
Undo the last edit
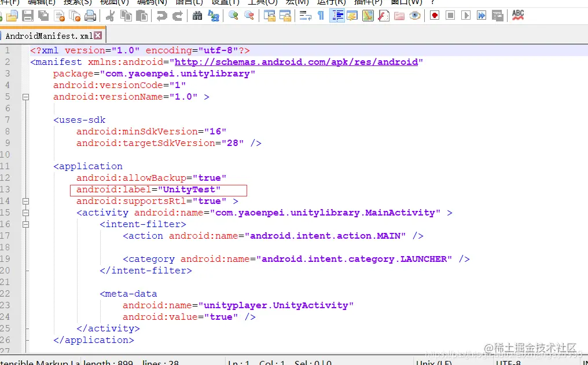[161, 16]
